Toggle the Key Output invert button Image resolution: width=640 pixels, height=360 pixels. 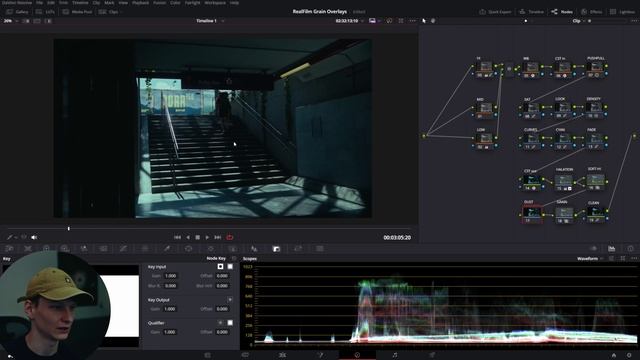pyautogui.click(x=230, y=300)
